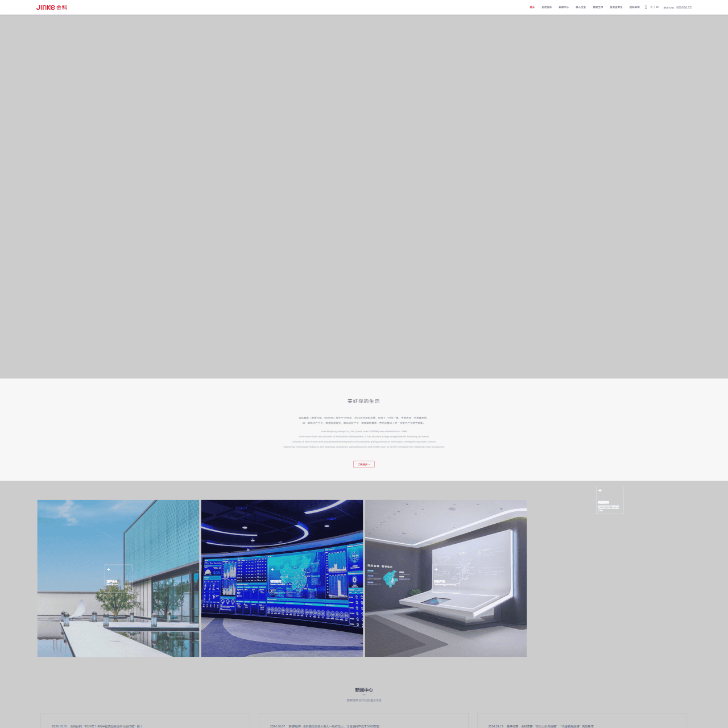Switch language to 中 (Chinese)

(652, 7)
